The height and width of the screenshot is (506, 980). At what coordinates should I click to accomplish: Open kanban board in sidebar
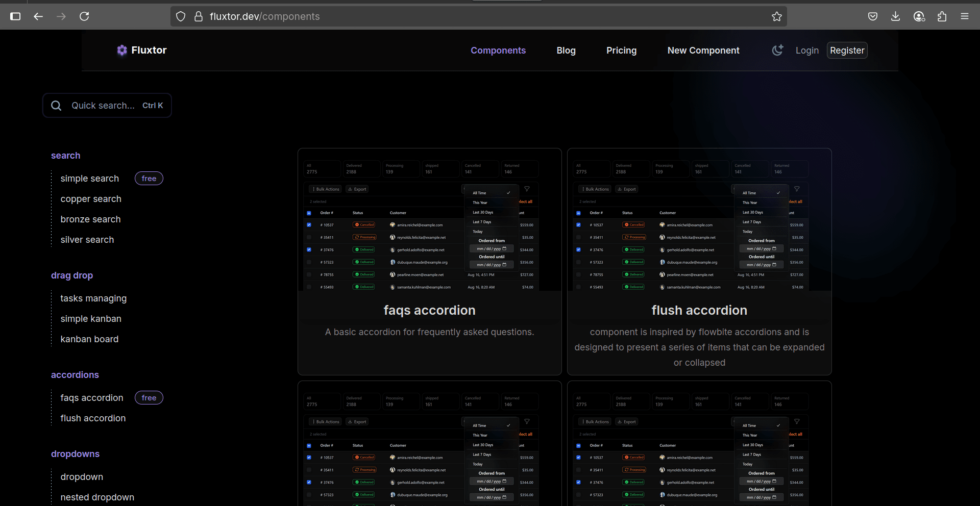pyautogui.click(x=89, y=339)
